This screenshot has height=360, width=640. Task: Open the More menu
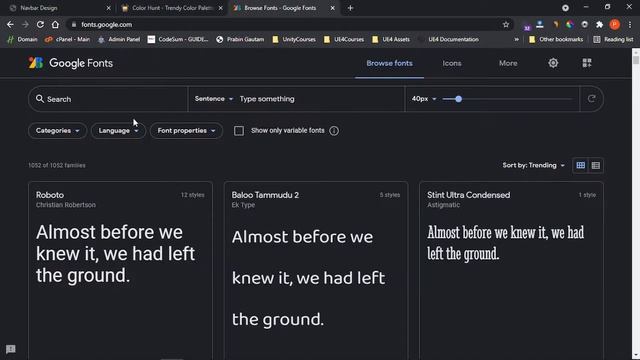click(508, 63)
